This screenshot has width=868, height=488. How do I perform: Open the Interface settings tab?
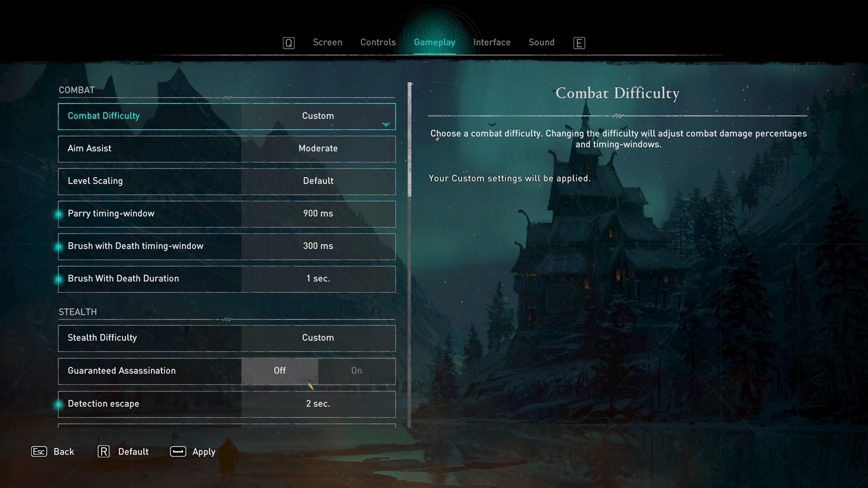(x=491, y=42)
